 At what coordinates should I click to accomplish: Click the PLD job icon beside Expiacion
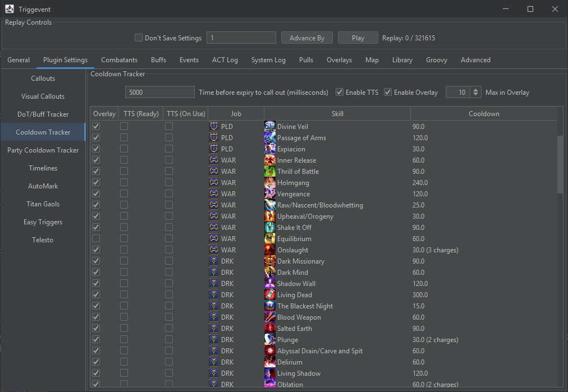pyautogui.click(x=213, y=149)
